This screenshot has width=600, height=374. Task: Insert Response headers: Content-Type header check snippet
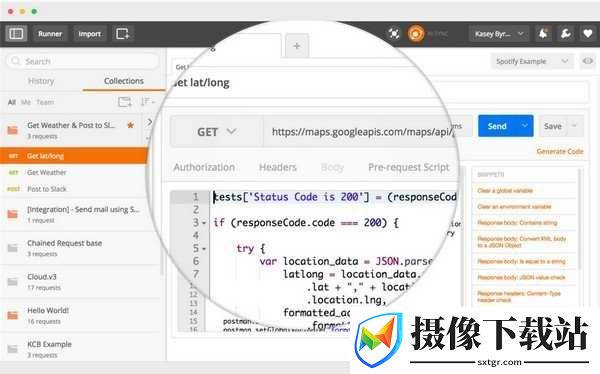click(519, 297)
